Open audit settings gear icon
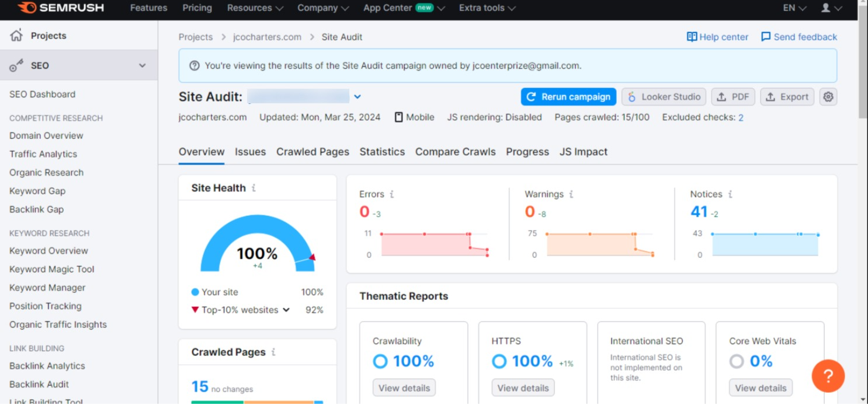868x405 pixels. pos(828,97)
